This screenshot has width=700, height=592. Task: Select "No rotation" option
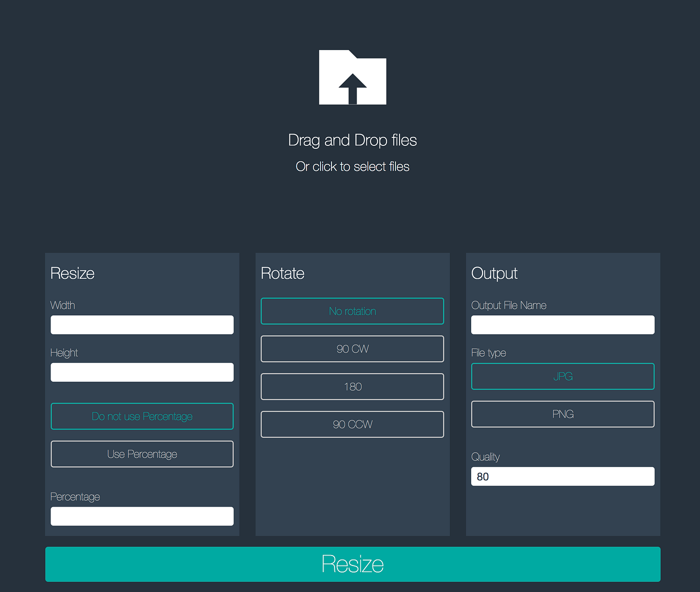pos(352,311)
